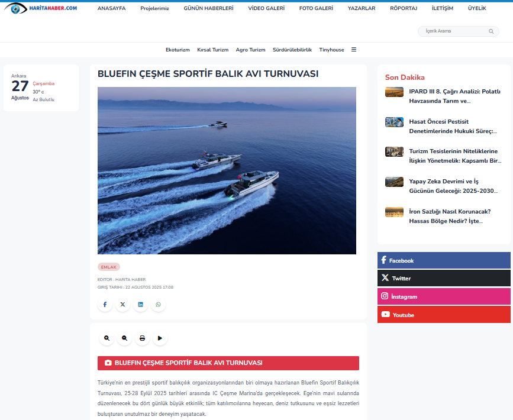513x420 pixels.
Task: Share article on Facebook round icon
Action: (105, 305)
